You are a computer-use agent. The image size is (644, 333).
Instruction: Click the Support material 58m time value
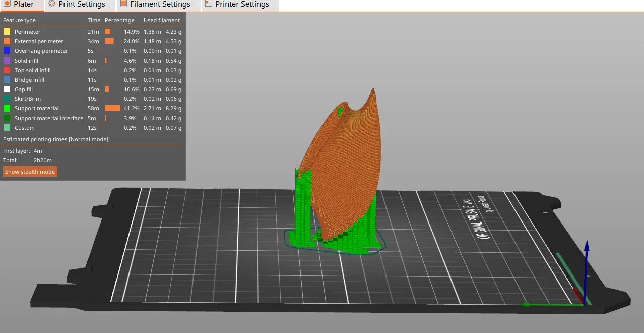[93, 108]
